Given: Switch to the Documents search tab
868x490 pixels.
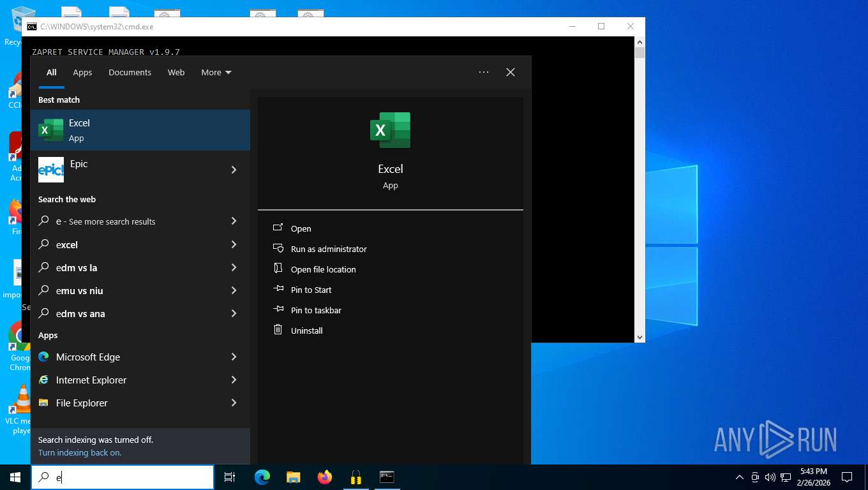Looking at the screenshot, I should [x=130, y=72].
